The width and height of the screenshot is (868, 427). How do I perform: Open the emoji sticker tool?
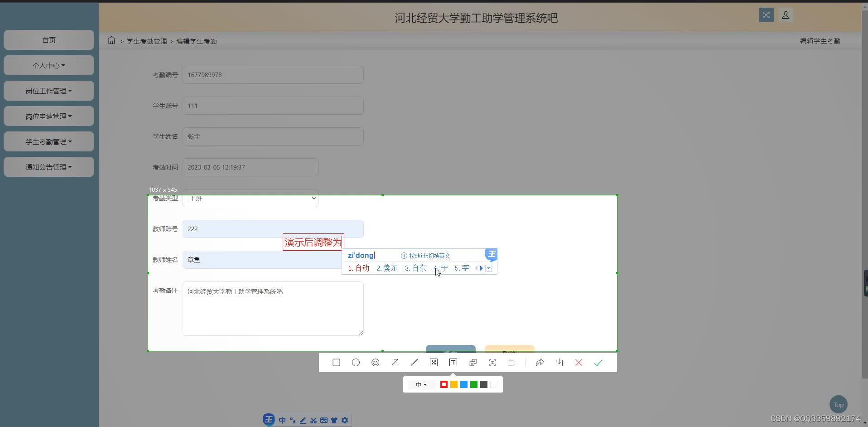pos(375,363)
